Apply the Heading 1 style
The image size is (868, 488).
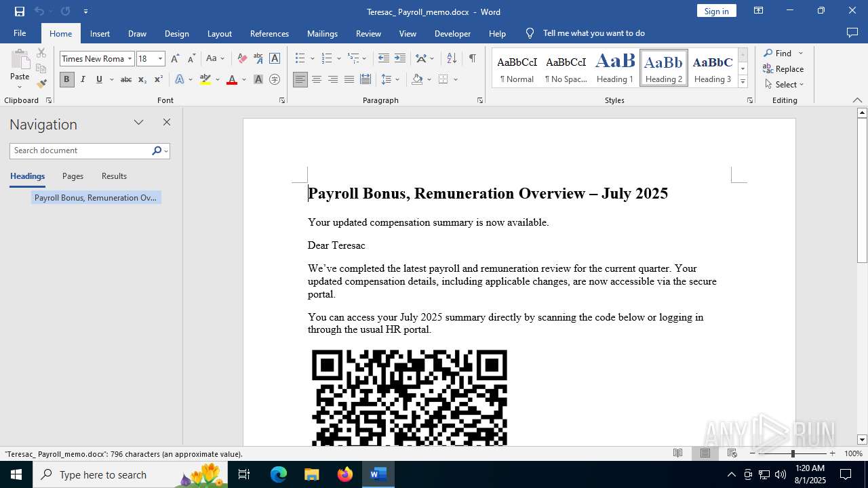pyautogui.click(x=615, y=68)
